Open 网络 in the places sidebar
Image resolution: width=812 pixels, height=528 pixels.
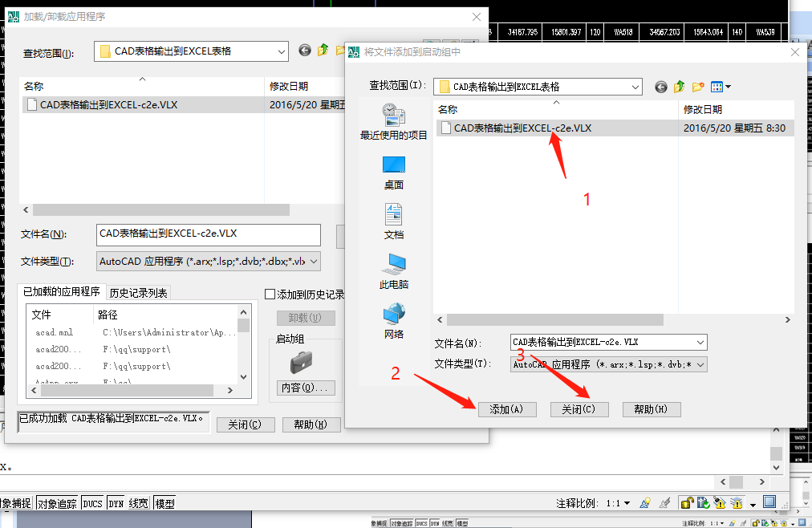point(394,322)
